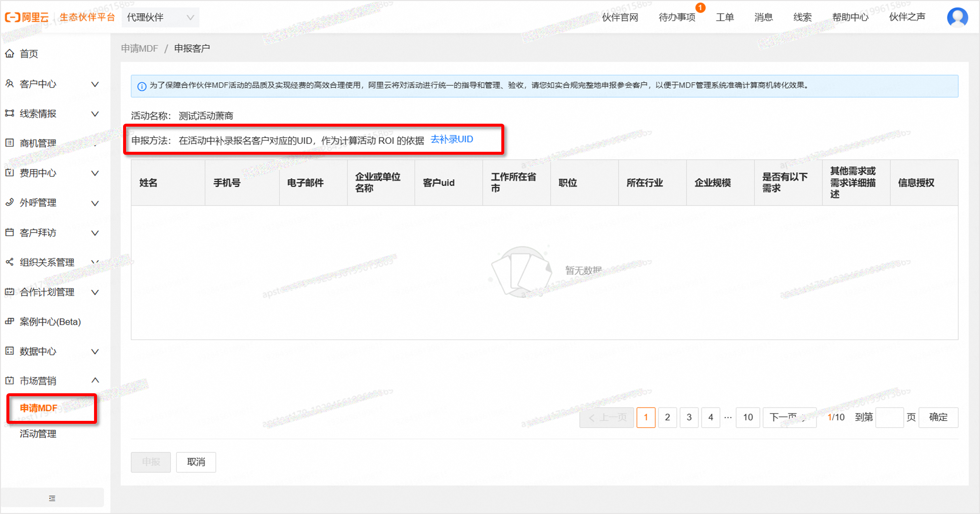
Task: Click the 客户拜访 calendar icon
Action: 9,233
